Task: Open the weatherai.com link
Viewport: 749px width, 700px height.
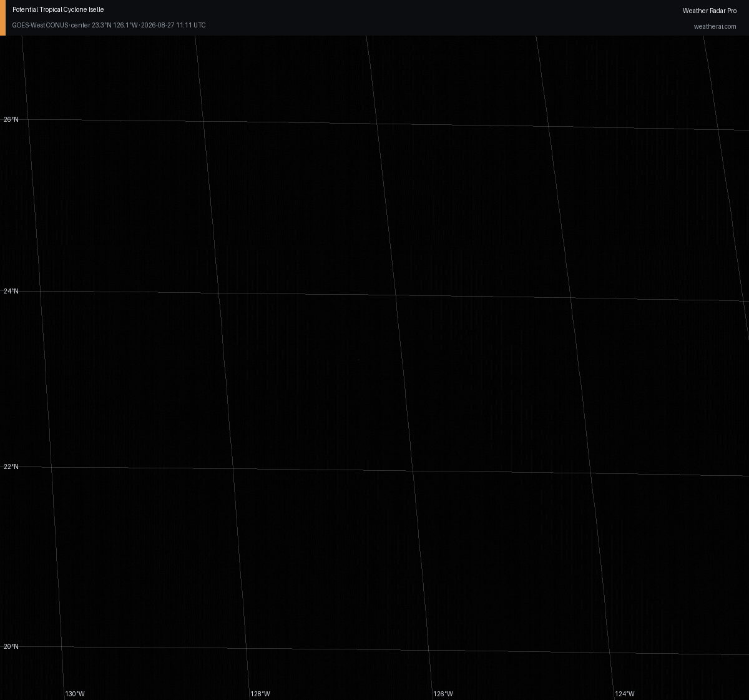Action: (x=715, y=26)
